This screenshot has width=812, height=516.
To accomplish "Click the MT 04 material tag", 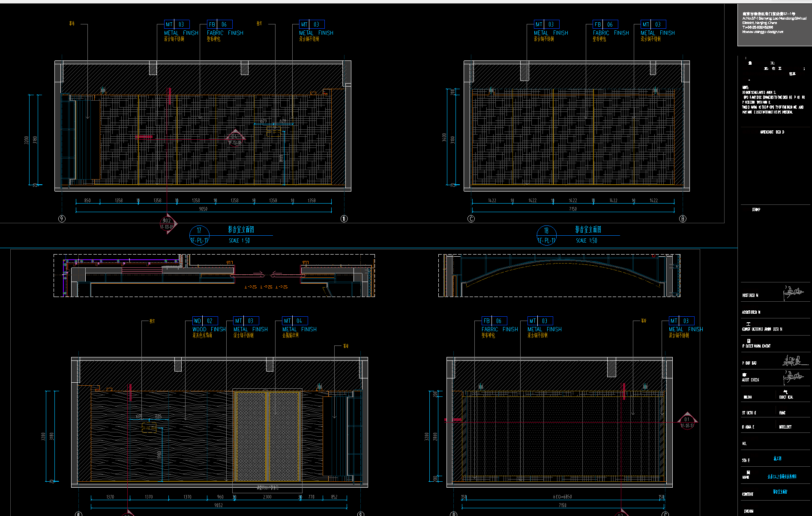I will (295, 321).
